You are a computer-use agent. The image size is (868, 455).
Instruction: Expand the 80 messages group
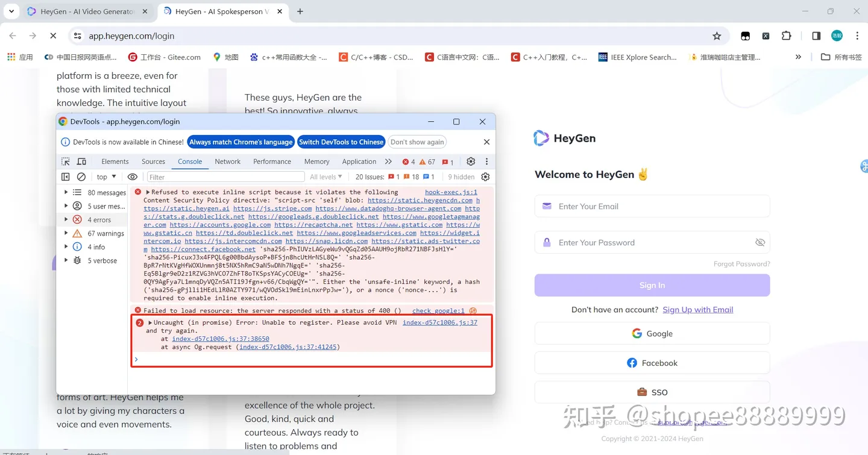66,192
